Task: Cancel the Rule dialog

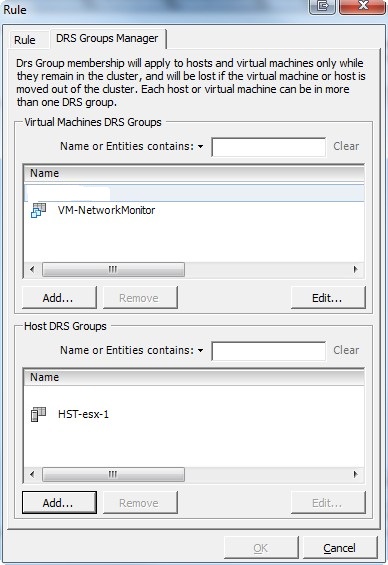Action: pyautogui.click(x=340, y=548)
